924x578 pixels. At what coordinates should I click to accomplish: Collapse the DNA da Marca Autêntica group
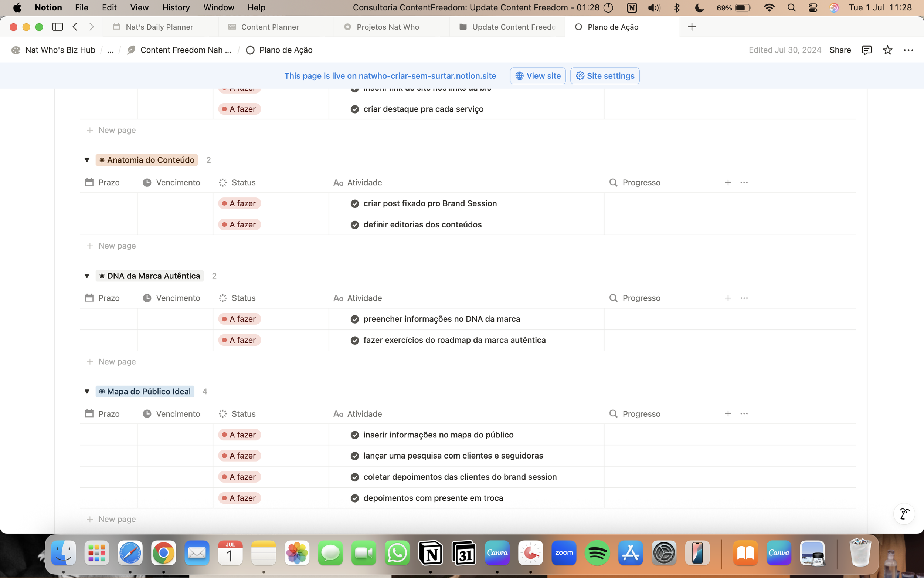click(x=87, y=276)
